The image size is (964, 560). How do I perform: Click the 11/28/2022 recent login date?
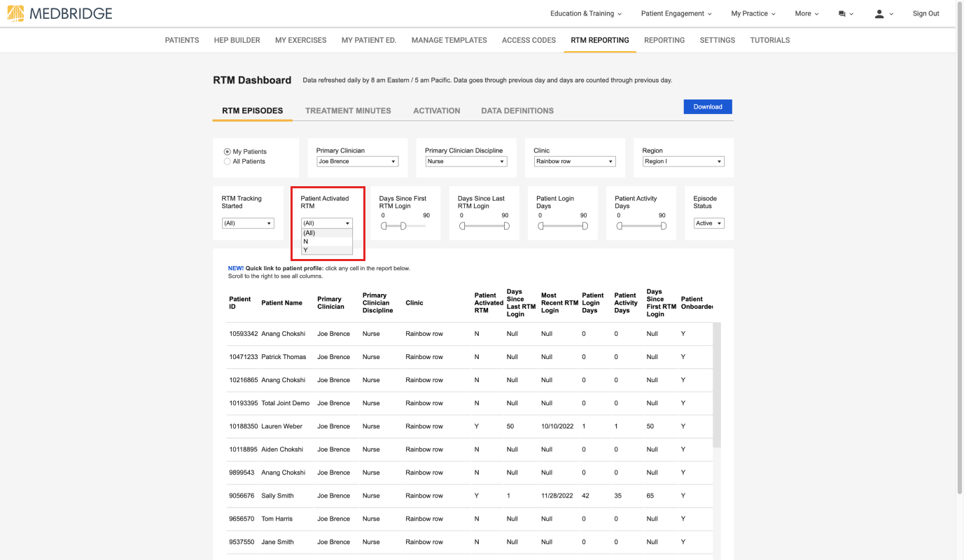click(557, 496)
